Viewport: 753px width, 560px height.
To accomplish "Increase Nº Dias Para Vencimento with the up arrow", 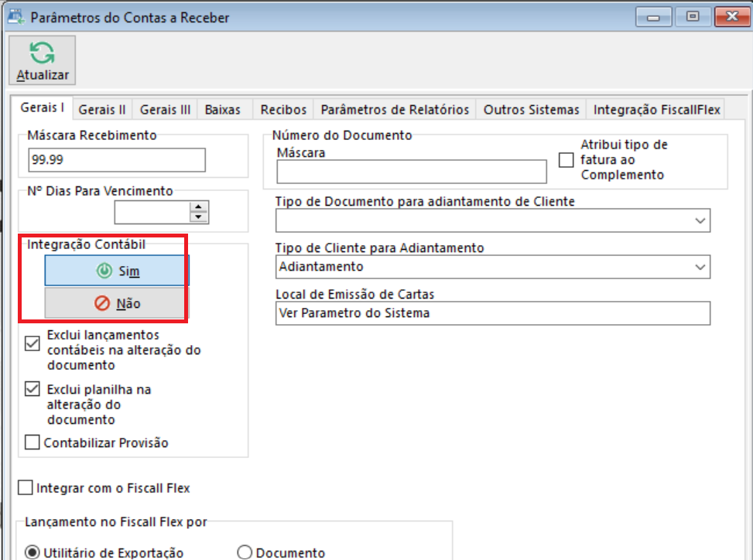I will click(199, 207).
